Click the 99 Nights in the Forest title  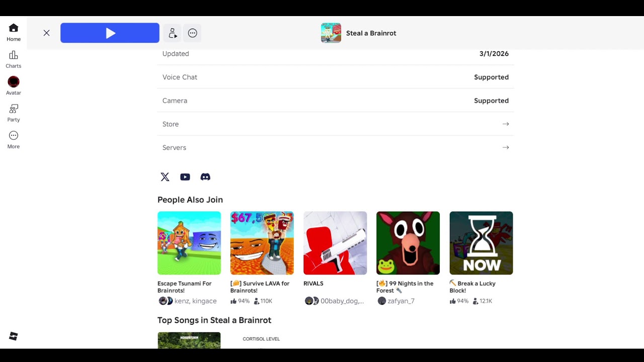coord(405,287)
